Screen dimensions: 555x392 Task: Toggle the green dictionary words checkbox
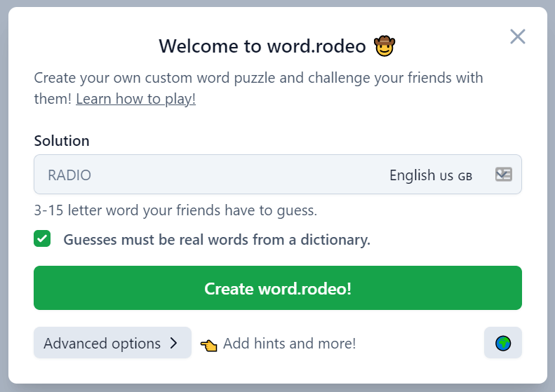(42, 238)
